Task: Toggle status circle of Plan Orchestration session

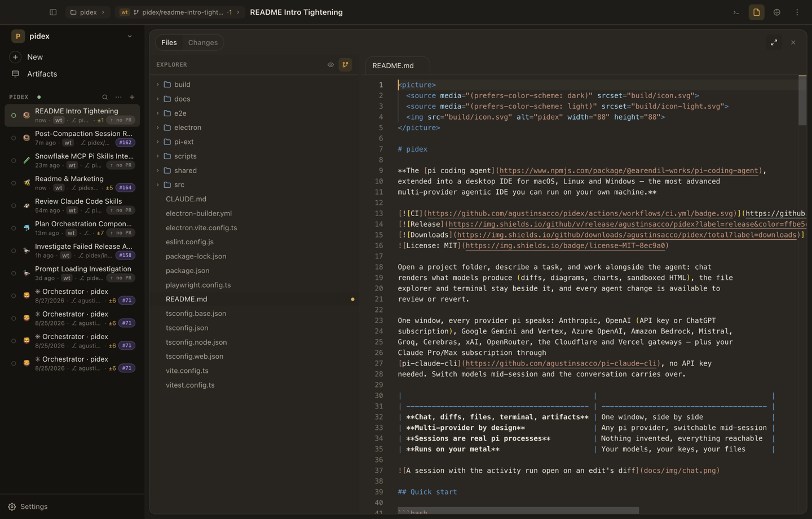Action: 14,228
